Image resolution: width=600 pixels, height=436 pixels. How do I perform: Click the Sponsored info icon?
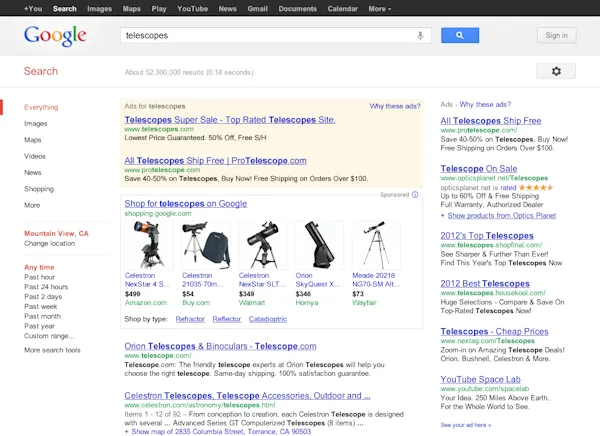(x=415, y=194)
